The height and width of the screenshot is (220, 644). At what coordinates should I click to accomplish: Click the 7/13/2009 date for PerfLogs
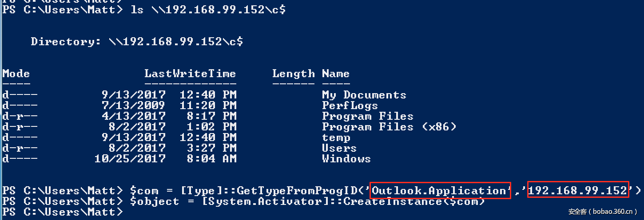[x=133, y=106]
